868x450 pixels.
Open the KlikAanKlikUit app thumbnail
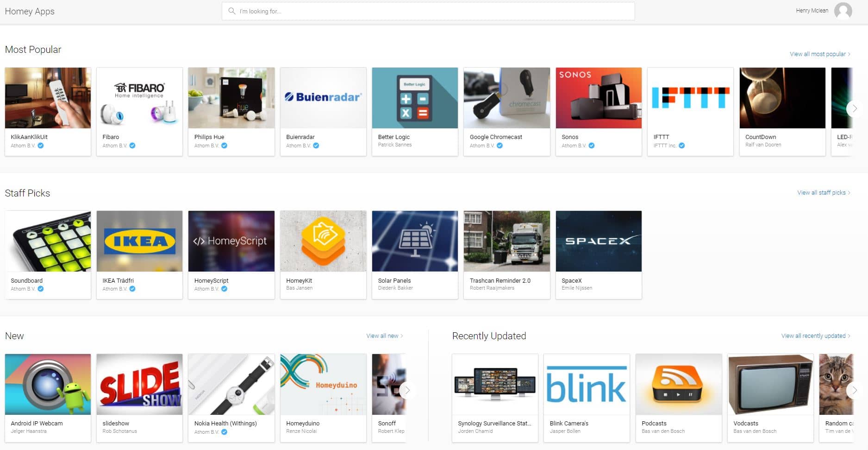click(x=48, y=98)
